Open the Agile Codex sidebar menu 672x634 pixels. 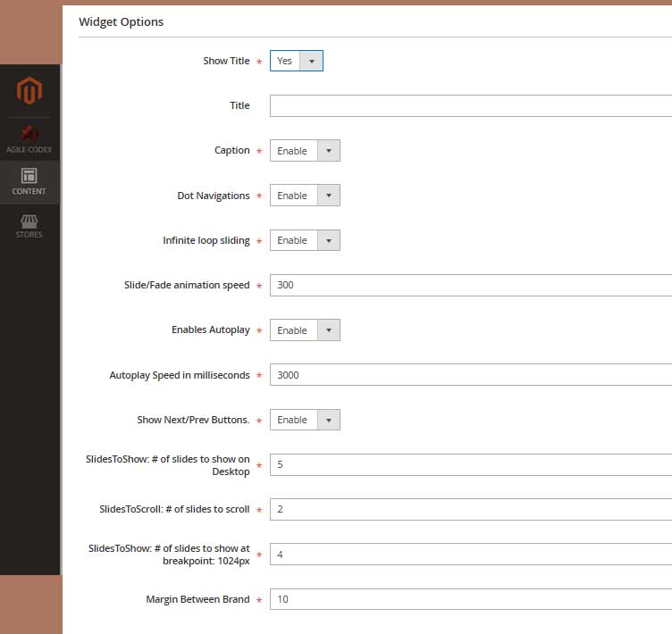[x=29, y=139]
